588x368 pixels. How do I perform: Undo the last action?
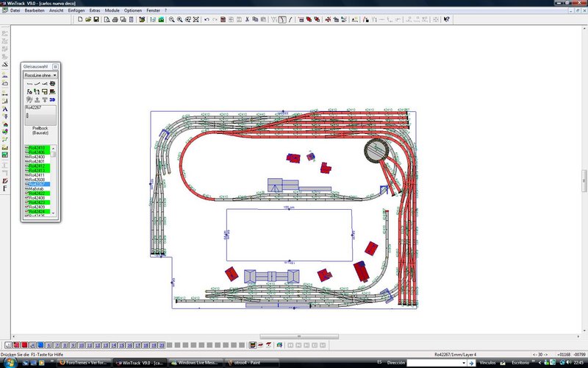[207, 19]
